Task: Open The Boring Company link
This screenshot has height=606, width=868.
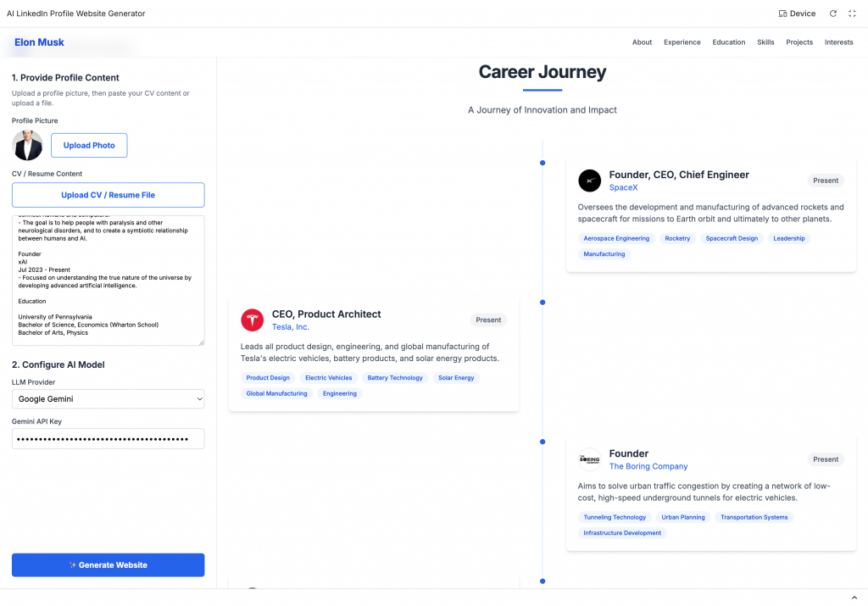Action: point(648,466)
